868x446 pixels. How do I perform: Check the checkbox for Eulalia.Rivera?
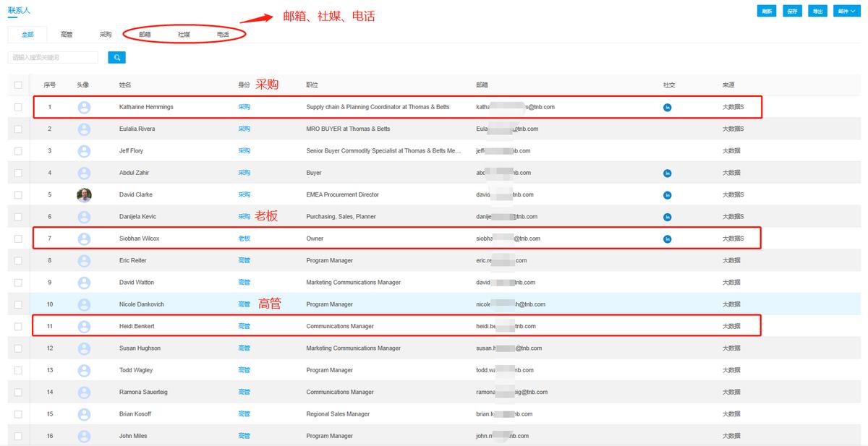pyautogui.click(x=19, y=129)
